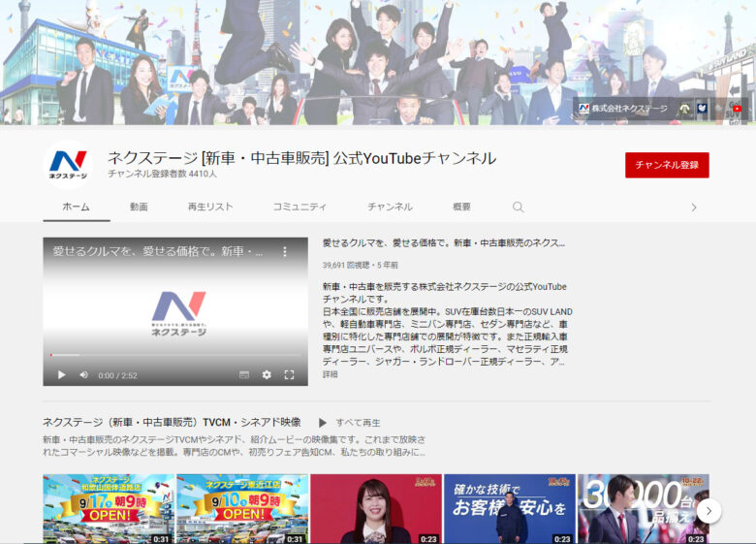This screenshot has width=756, height=544.
Task: Click the play icon beside すべて再生
Action: point(323,423)
